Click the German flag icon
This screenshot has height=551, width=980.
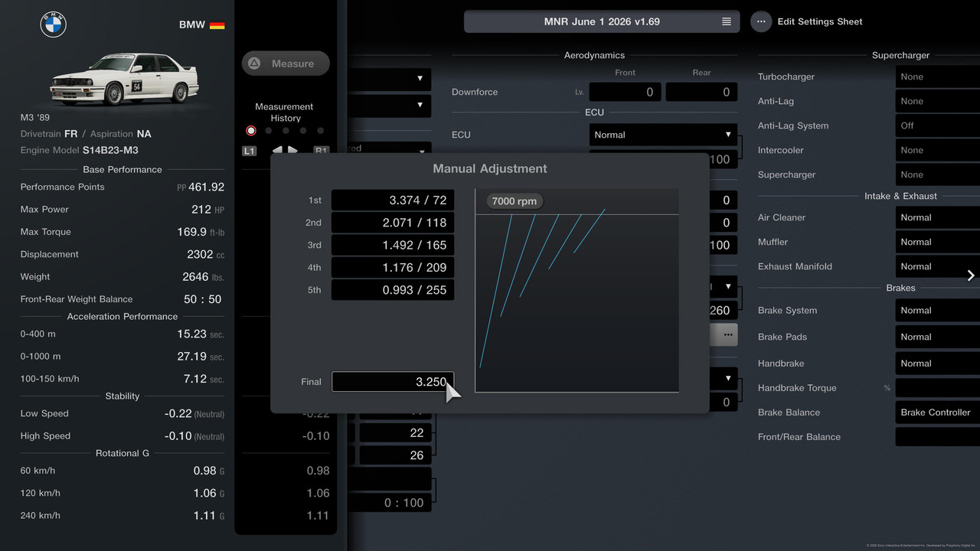click(217, 25)
